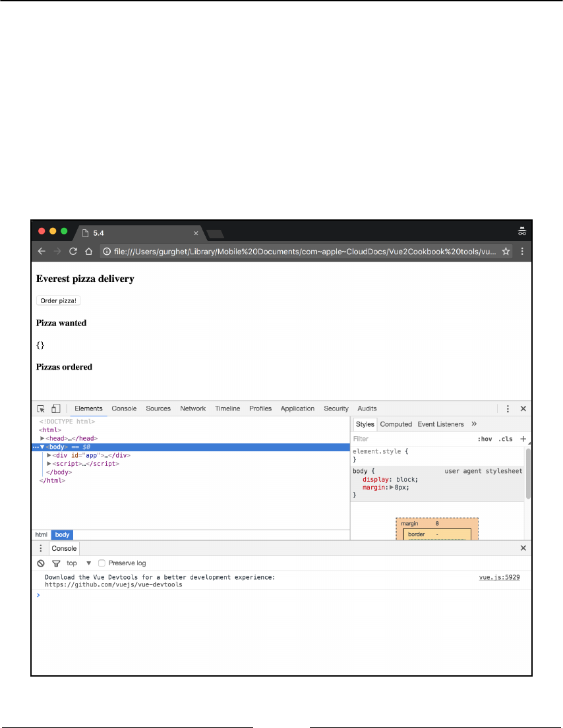Switch to the Console tab
Viewport: 563px width, 728px height.
click(124, 408)
